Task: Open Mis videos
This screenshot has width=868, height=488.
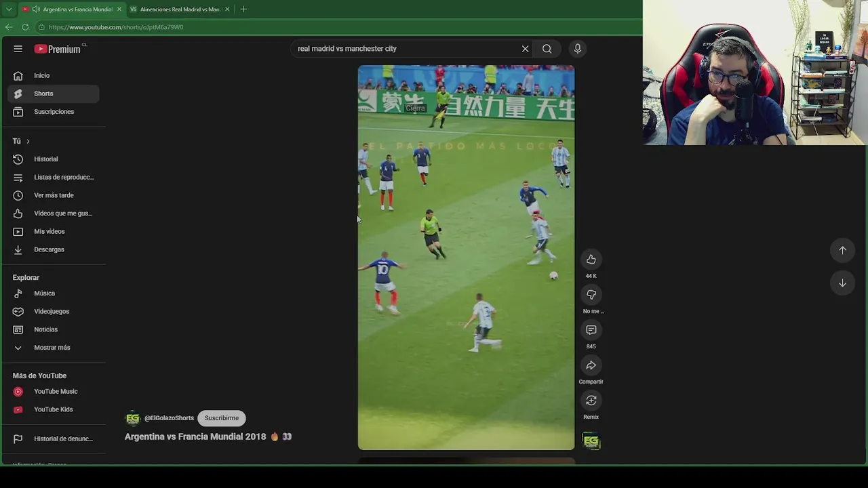Action: (54, 231)
